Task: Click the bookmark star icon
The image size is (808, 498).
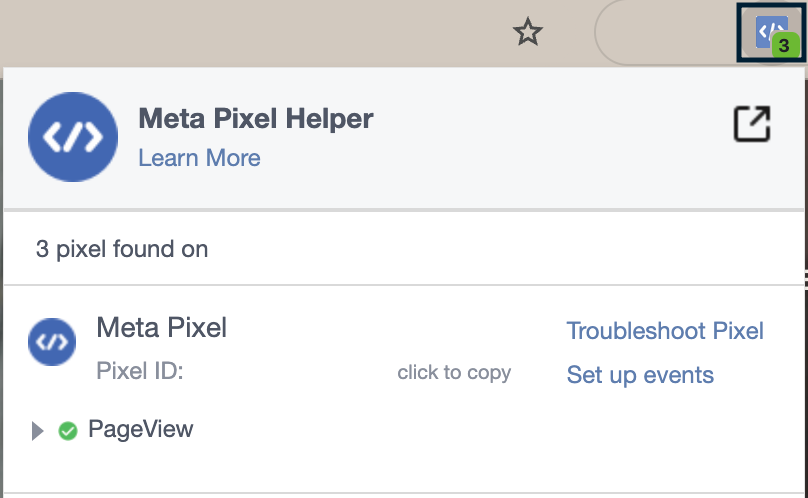Action: point(528,32)
